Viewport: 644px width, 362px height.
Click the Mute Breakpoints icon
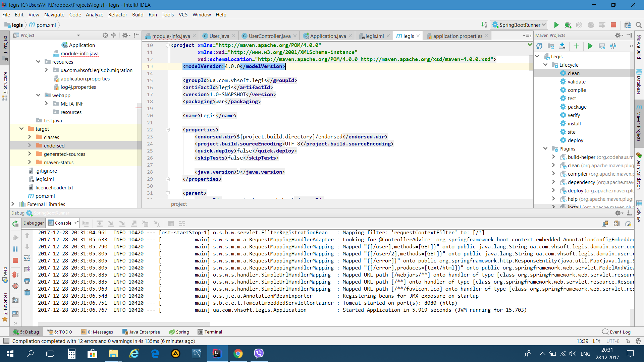pos(15,286)
